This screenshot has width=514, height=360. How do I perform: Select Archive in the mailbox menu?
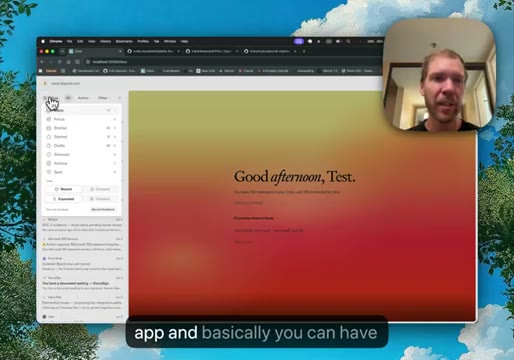(x=83, y=163)
